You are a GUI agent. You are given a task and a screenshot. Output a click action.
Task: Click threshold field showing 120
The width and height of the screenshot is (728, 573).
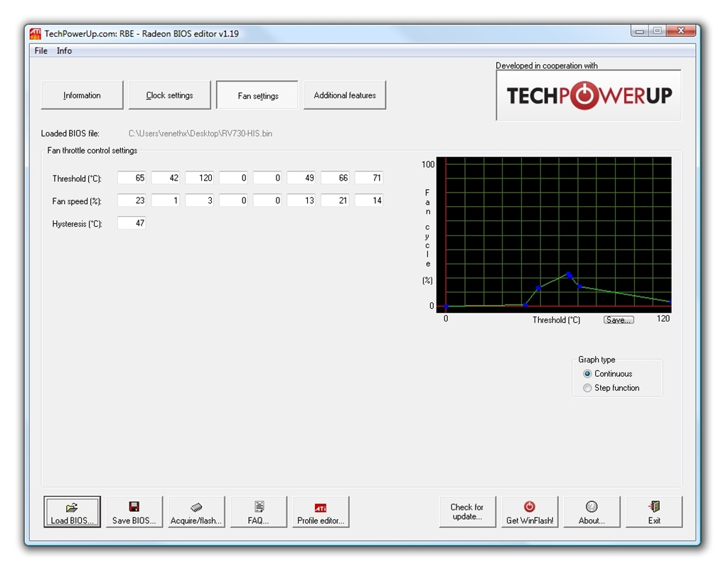point(200,178)
